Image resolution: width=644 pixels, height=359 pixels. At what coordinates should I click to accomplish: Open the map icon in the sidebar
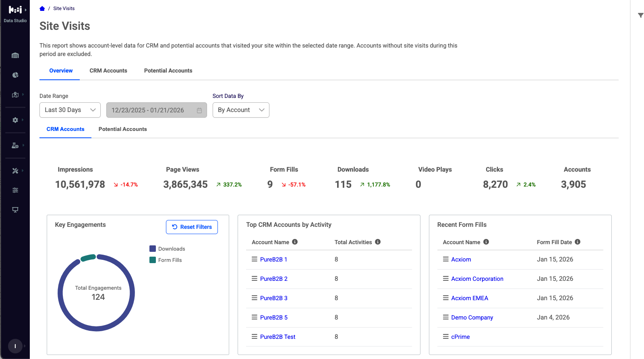pyautogui.click(x=15, y=95)
